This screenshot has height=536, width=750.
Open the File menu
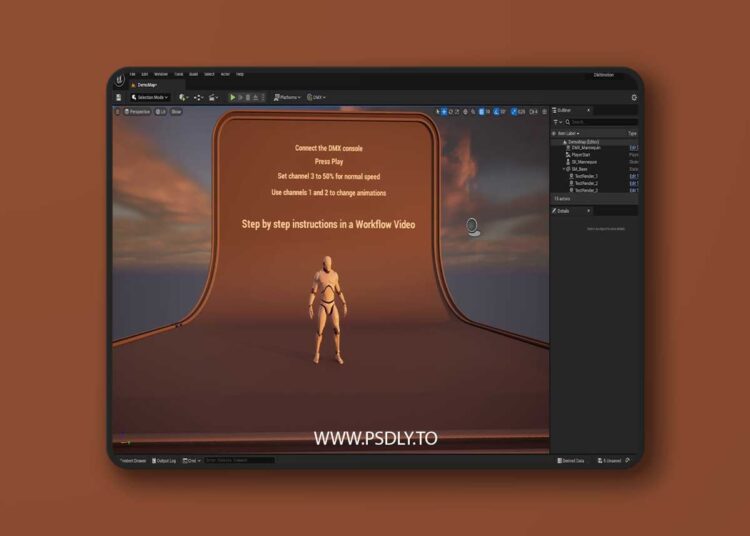(x=132, y=74)
